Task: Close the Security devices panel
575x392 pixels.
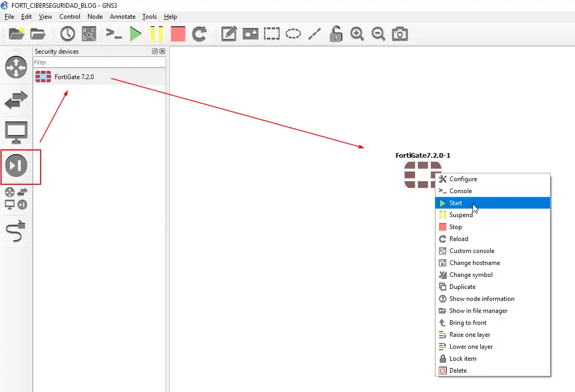Action: click(162, 52)
